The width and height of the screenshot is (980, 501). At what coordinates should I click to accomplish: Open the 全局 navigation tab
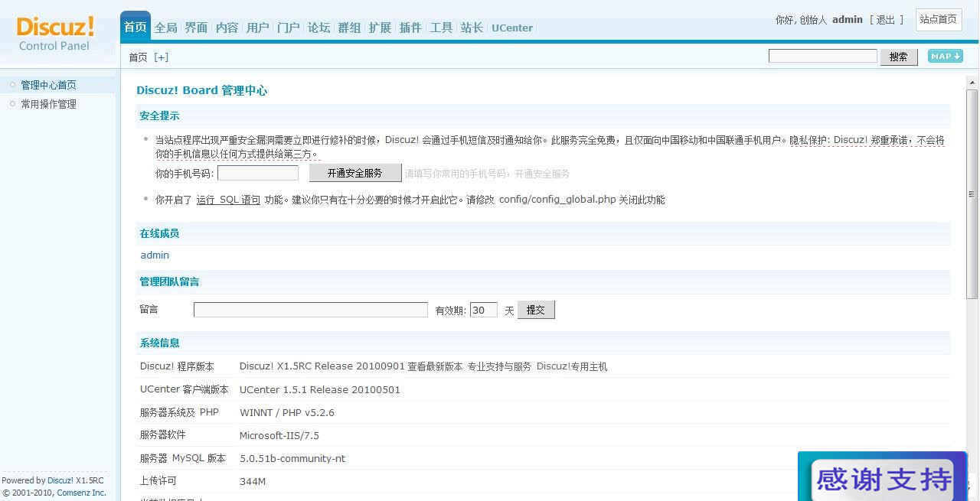(x=166, y=28)
